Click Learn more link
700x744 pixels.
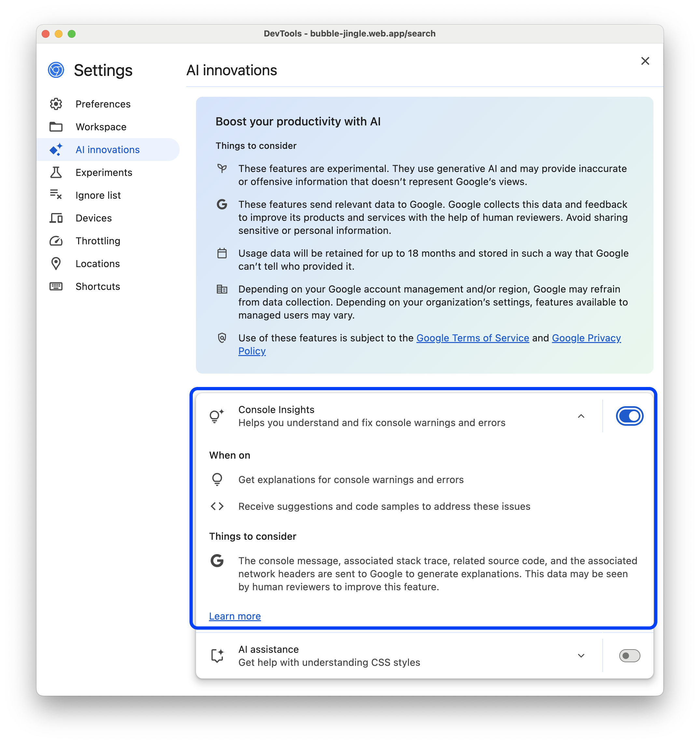[234, 616]
